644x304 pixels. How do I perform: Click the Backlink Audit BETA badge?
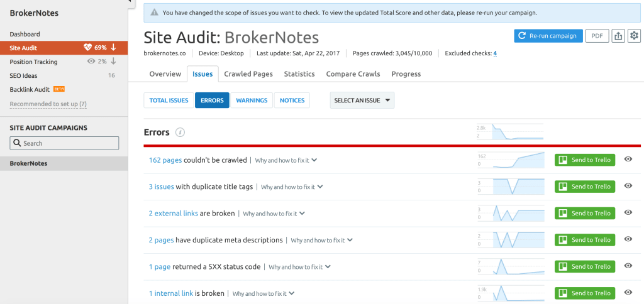pyautogui.click(x=58, y=89)
